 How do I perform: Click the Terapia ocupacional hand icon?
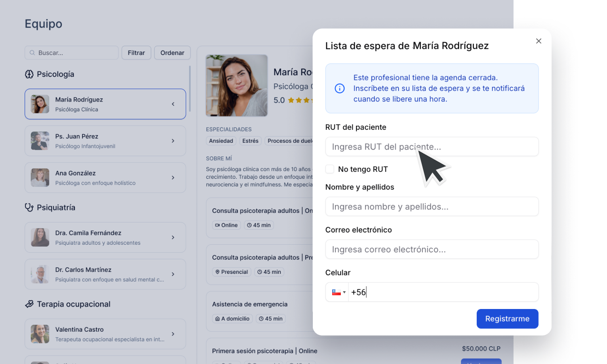[x=29, y=304]
